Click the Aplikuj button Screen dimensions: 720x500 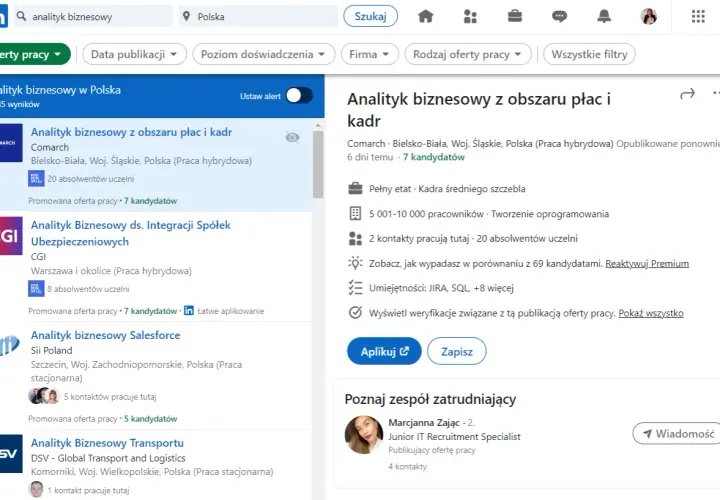click(x=384, y=351)
